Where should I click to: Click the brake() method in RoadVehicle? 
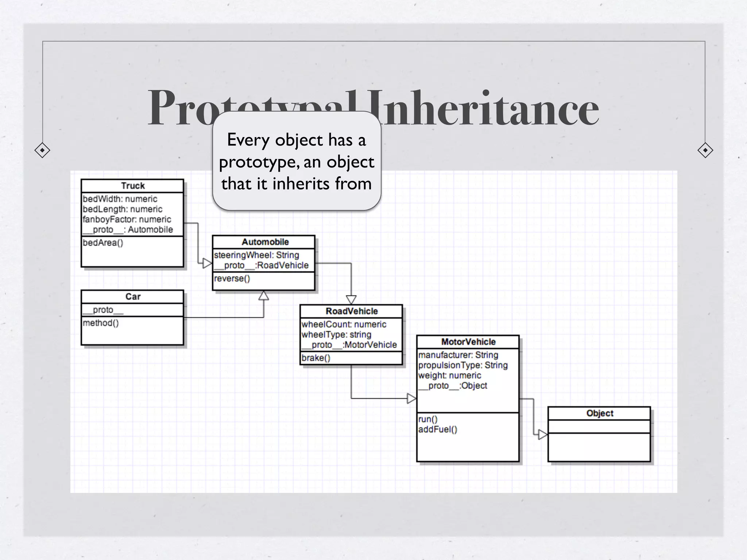[316, 358]
